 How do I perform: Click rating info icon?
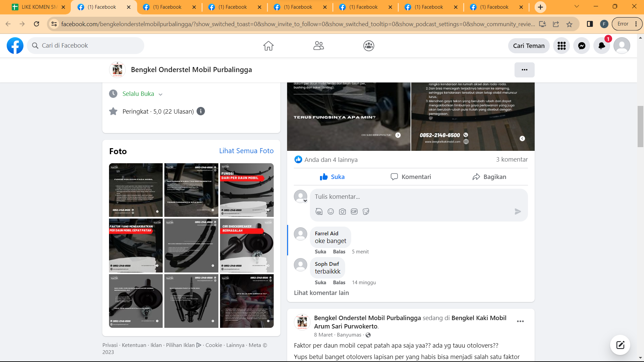201,111
